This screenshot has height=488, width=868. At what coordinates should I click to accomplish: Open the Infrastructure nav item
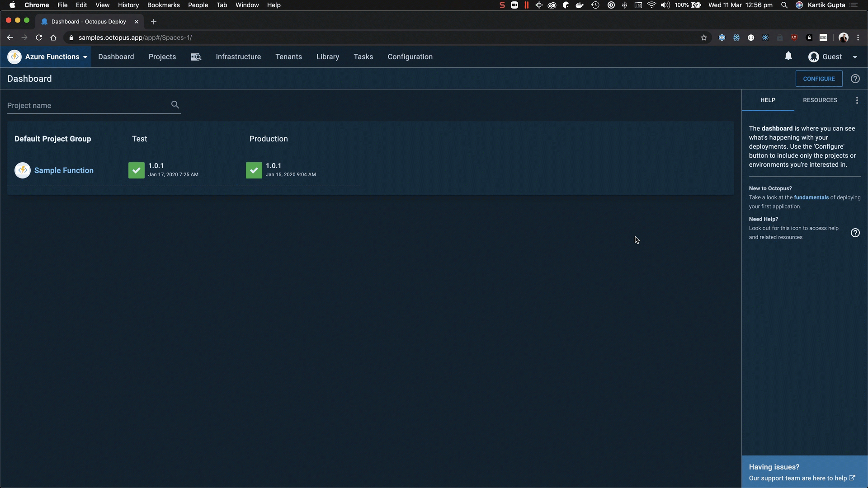click(x=238, y=57)
